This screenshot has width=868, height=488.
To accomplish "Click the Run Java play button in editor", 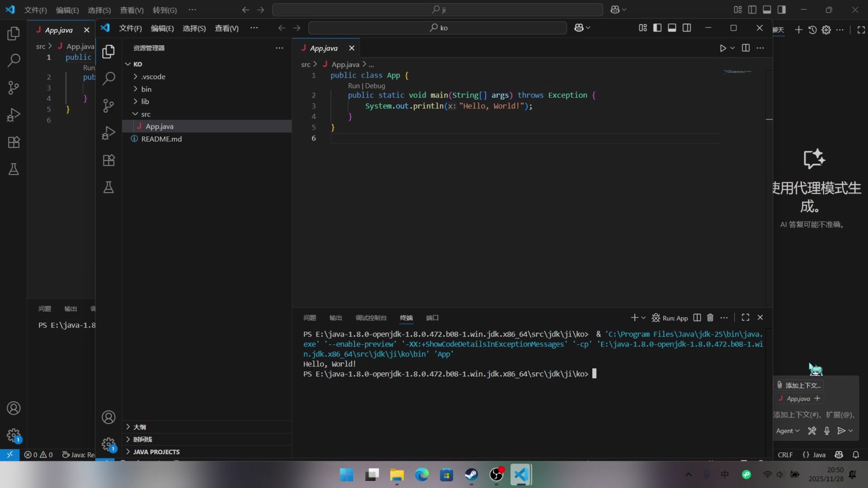I will point(722,48).
